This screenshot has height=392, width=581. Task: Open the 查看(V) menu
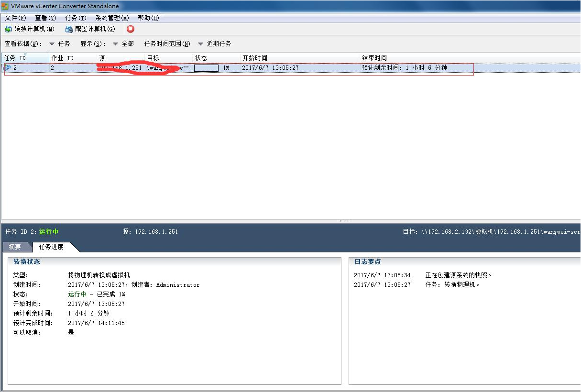45,18
